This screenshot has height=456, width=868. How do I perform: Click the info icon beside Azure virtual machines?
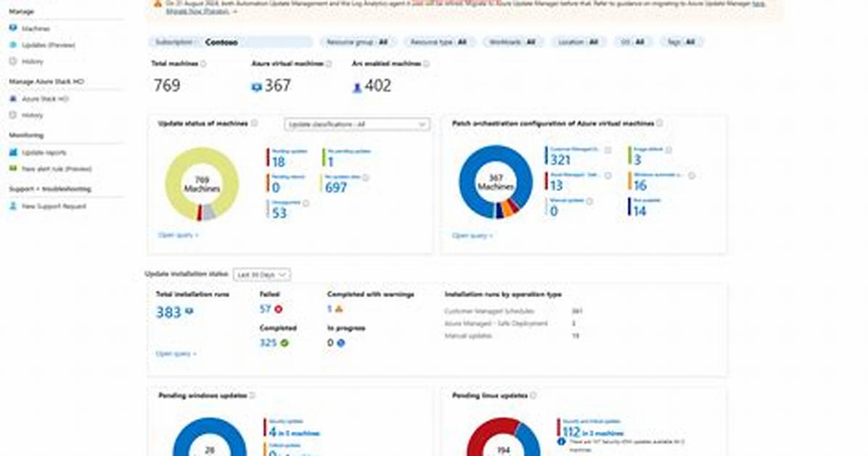click(x=329, y=64)
